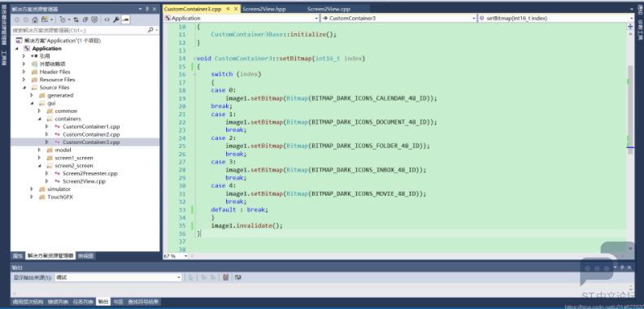The width and height of the screenshot is (644, 309).
Task: Select Screen2Presenter.cpp in the tree
Action: coord(90,173)
